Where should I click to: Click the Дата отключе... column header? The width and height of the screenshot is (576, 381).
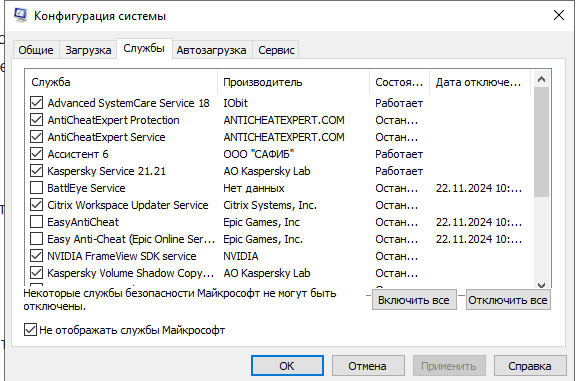480,82
